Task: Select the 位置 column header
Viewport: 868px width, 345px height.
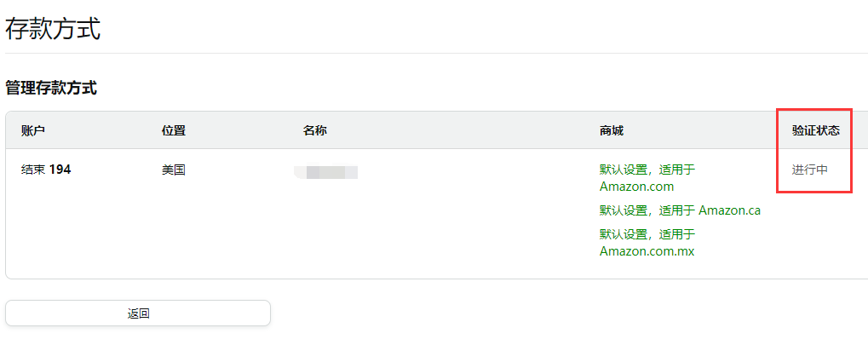Action: click(x=173, y=130)
